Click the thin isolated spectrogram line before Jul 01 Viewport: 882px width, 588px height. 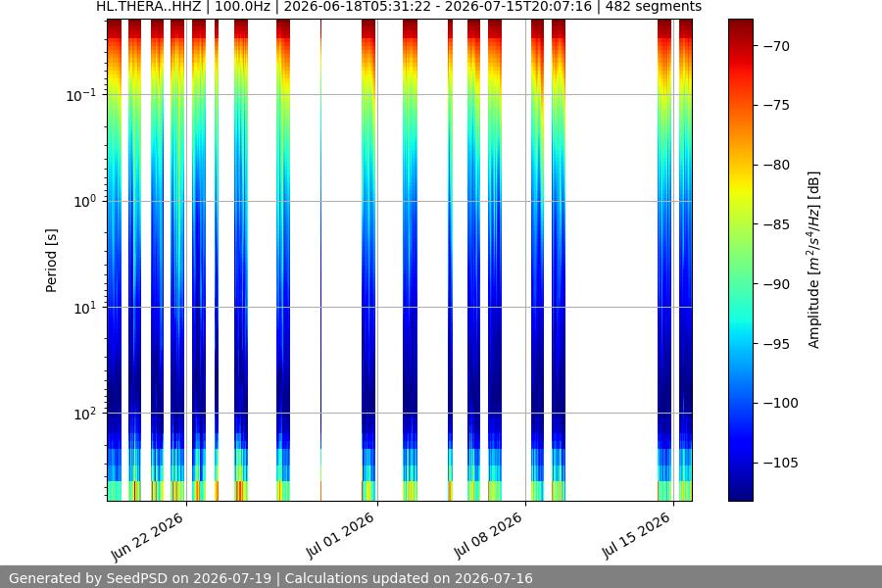click(x=320, y=260)
